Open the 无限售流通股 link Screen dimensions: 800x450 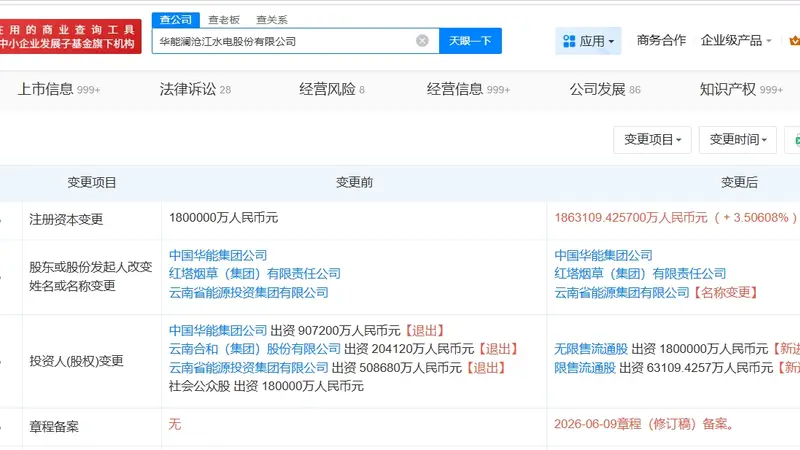point(591,349)
